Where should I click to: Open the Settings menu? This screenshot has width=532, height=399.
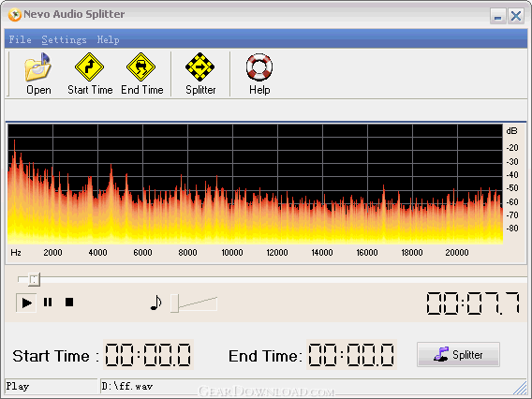click(x=64, y=39)
